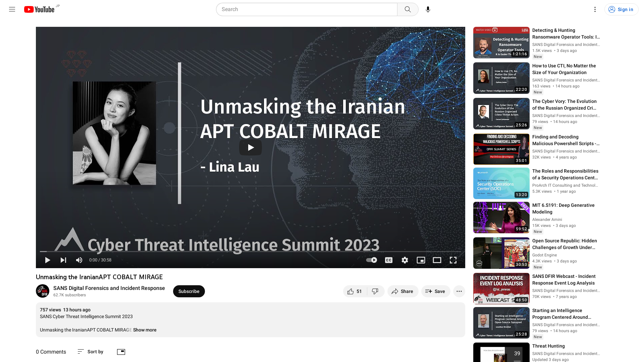This screenshot has height=362, width=644.
Task: Open the three-dot settings menu in header
Action: click(x=595, y=9)
